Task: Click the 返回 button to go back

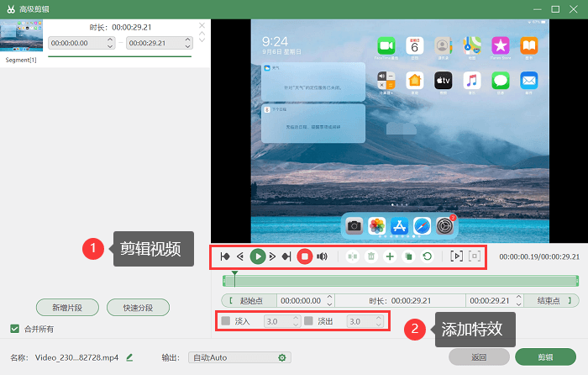Action: 480,357
